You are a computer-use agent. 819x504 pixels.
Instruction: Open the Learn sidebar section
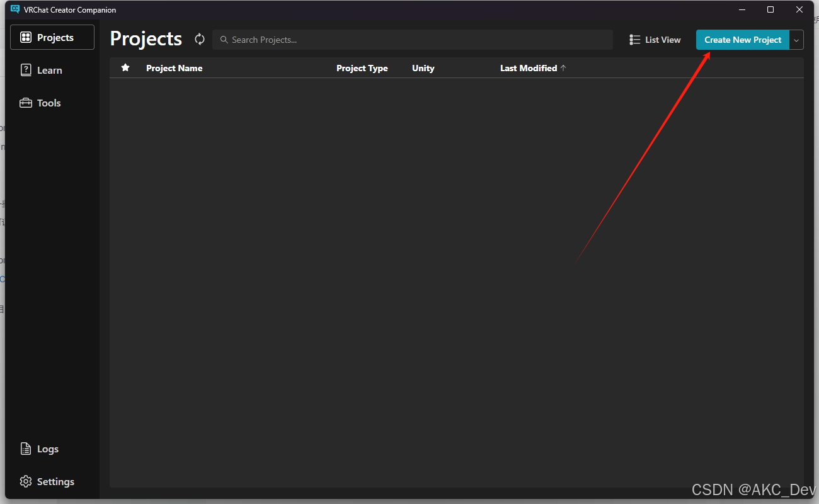pyautogui.click(x=52, y=70)
